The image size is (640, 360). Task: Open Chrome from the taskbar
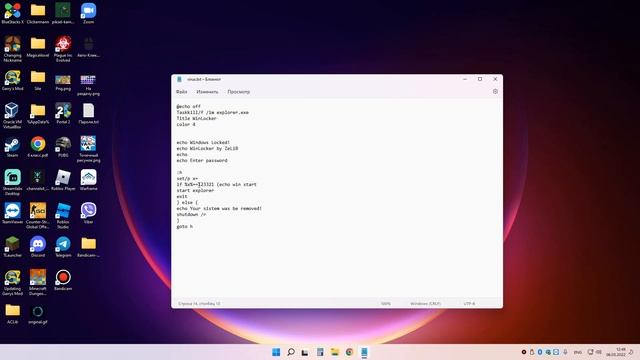[x=349, y=352]
